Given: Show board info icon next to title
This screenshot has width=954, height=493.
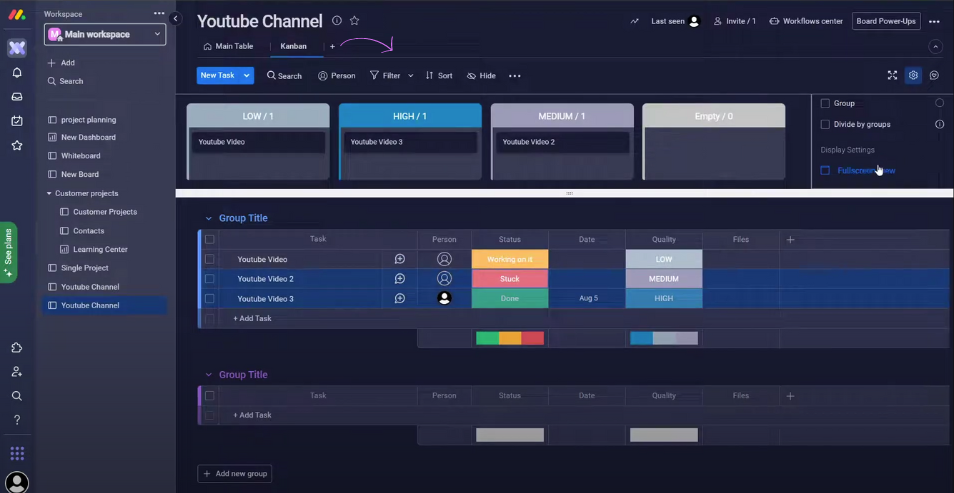Looking at the screenshot, I should coord(336,21).
